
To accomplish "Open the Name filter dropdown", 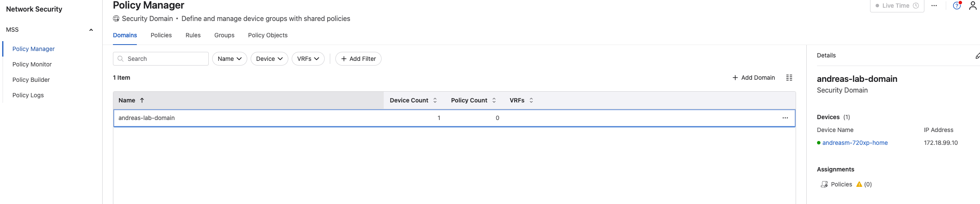I will pyautogui.click(x=229, y=59).
